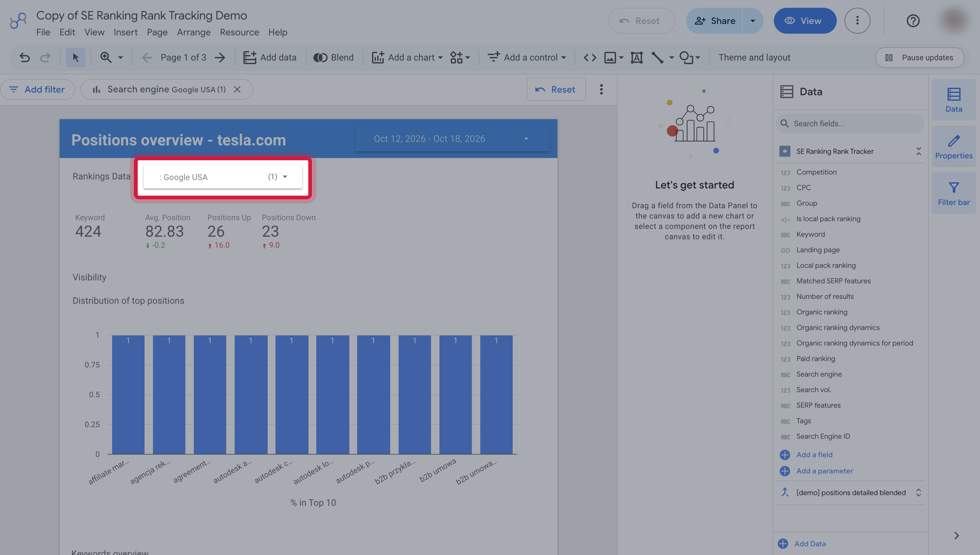The image size is (980, 555).
Task: Open the Data side tab
Action: point(954,100)
